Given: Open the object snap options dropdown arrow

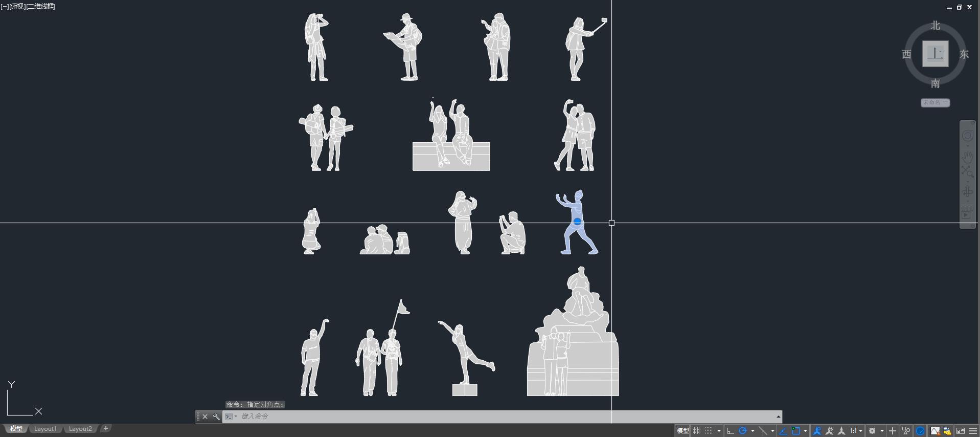Looking at the screenshot, I should point(805,431).
